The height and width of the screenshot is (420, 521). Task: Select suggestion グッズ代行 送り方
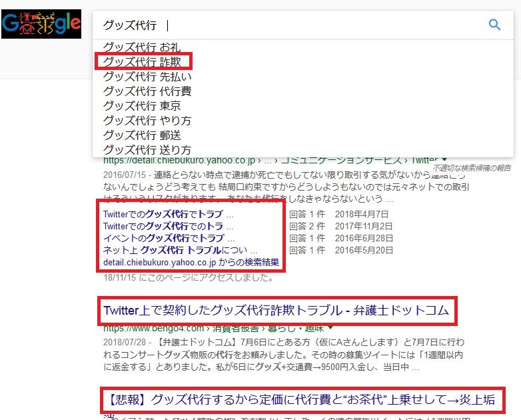pyautogui.click(x=147, y=150)
